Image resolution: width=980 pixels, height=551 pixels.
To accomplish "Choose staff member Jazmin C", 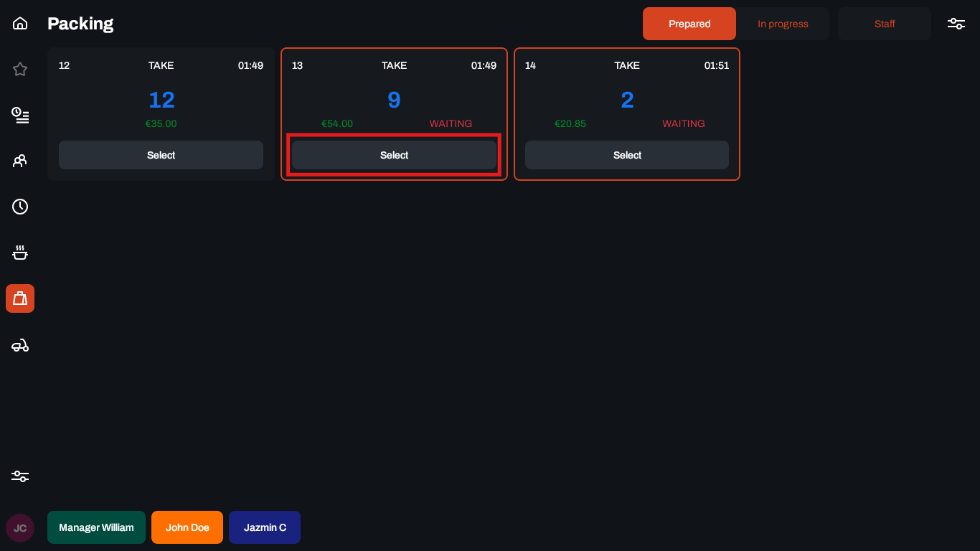I will point(265,527).
